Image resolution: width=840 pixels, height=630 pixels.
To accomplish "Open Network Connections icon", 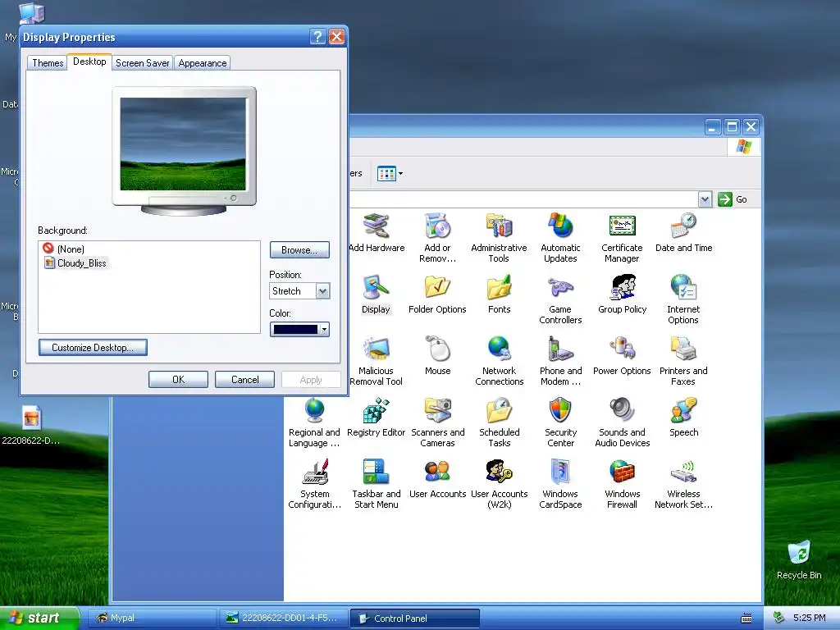I will coord(500,349).
